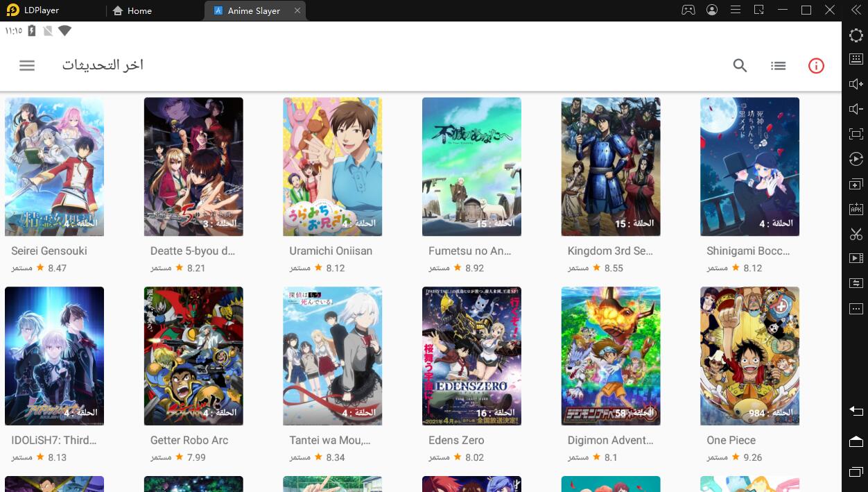868x492 pixels.
Task: Switch to the Home tab
Action: point(132,10)
